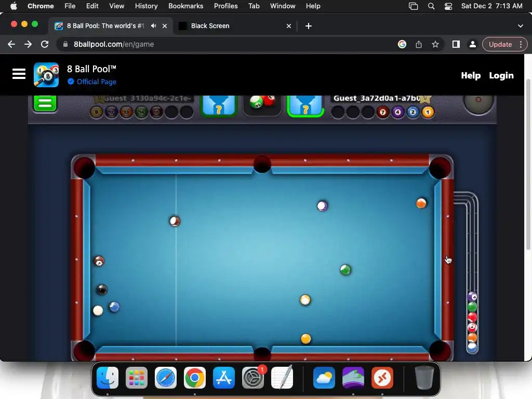Screen dimensions: 532x399
Task: Open a new browser tab
Action: click(309, 26)
